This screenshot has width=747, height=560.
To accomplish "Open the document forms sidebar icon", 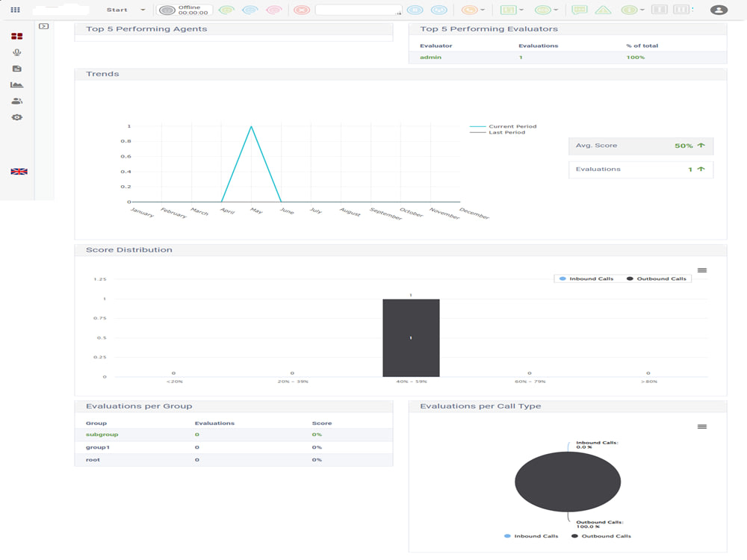I will 16,69.
